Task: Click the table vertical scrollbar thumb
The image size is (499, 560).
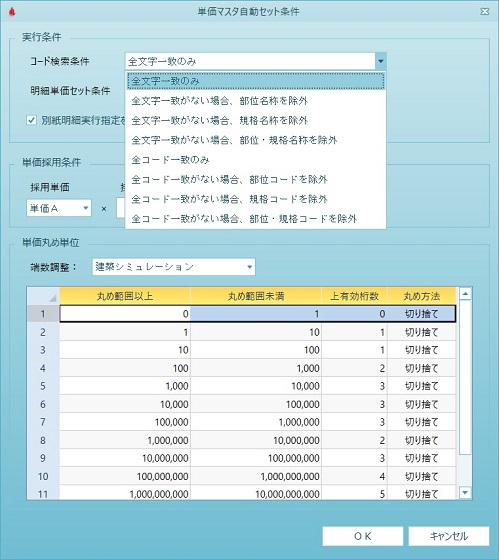Action: [x=465, y=377]
